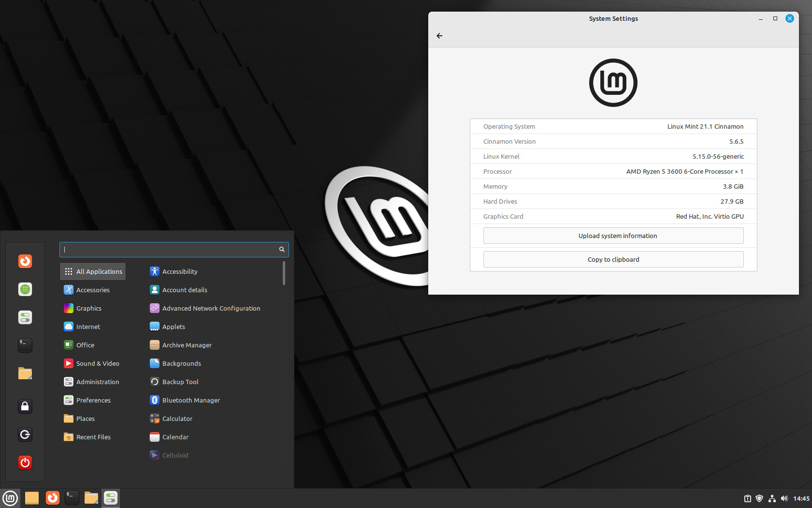This screenshot has width=812, height=508.
Task: Click the red Quit power icon
Action: tap(25, 463)
